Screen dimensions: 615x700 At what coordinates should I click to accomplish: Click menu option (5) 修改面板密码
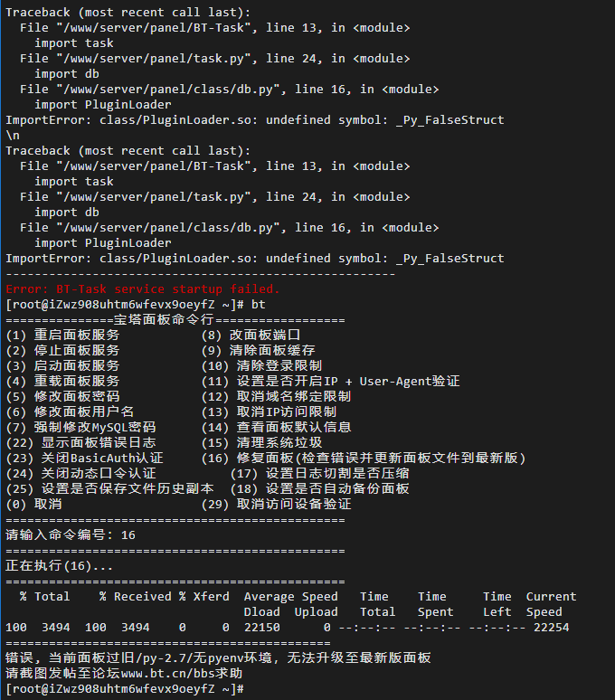(x=63, y=396)
